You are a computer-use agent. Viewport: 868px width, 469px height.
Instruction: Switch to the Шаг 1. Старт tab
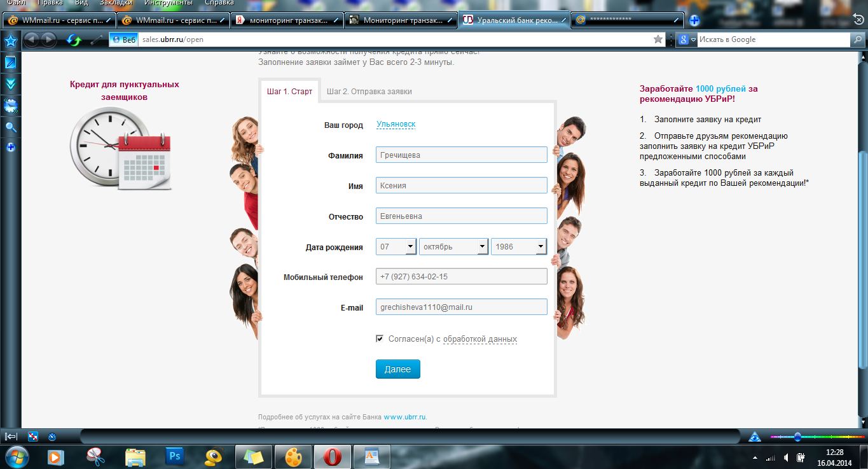click(x=289, y=92)
